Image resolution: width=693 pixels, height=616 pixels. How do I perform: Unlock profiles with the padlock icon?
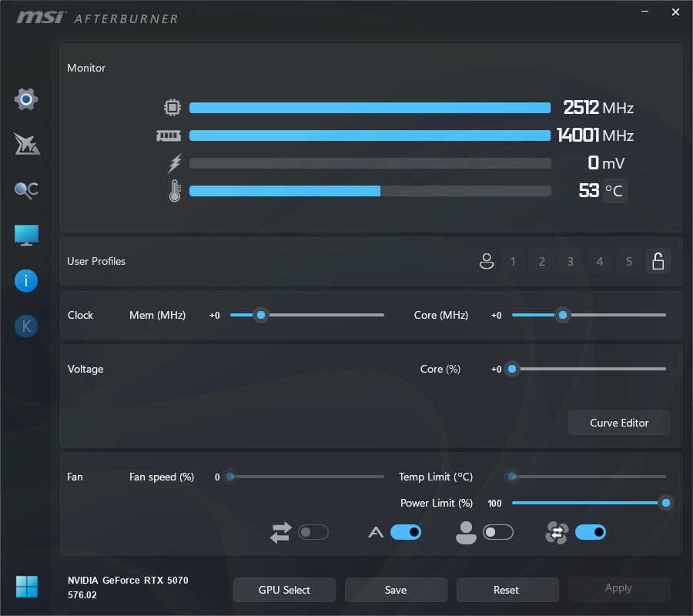click(x=658, y=262)
